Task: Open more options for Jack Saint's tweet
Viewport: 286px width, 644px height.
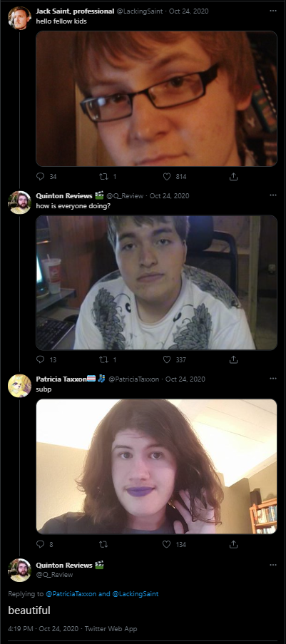Action: (x=273, y=11)
